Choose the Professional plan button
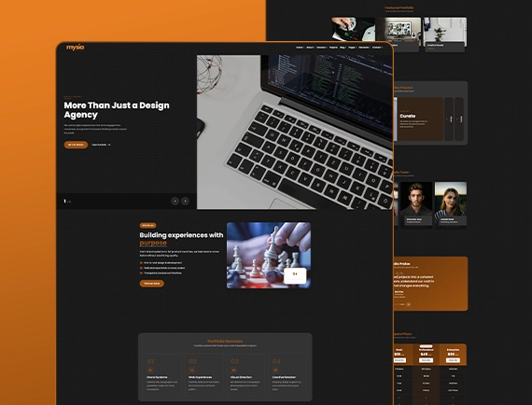The width and height of the screenshot is (532, 405). tap(426, 360)
